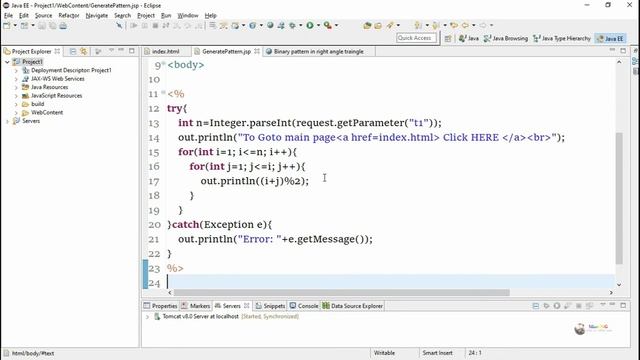Screen dimensions: 640x360
Task: Open the Console view tab
Action: tap(304, 306)
